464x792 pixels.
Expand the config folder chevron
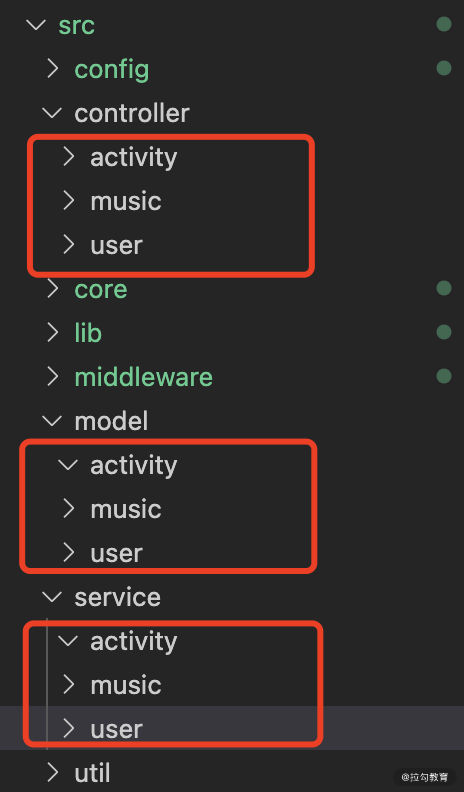53,69
